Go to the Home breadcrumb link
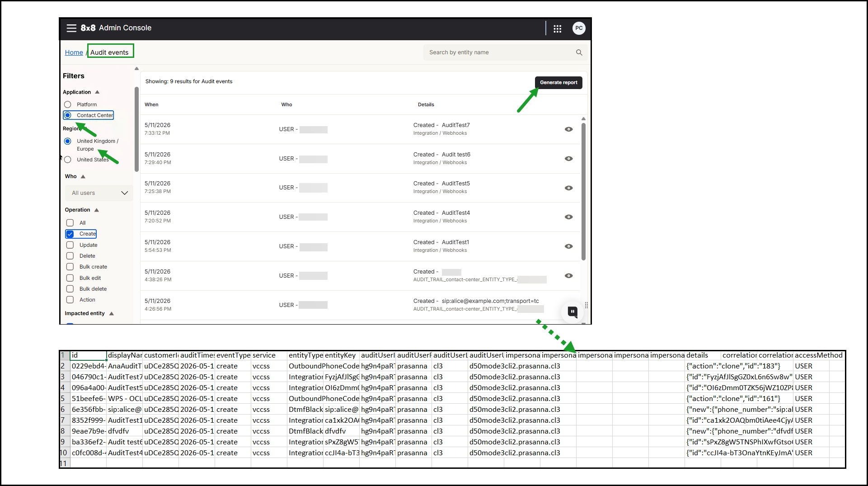Screen dimensions: 868x486 (x=74, y=52)
